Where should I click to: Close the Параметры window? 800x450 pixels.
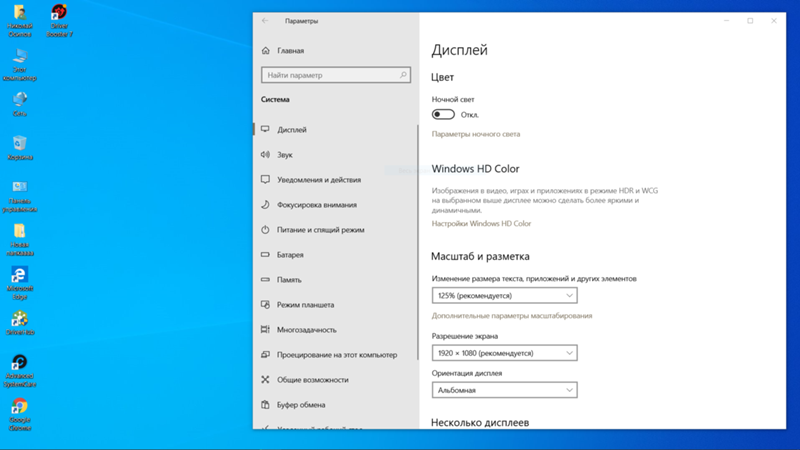(x=774, y=21)
